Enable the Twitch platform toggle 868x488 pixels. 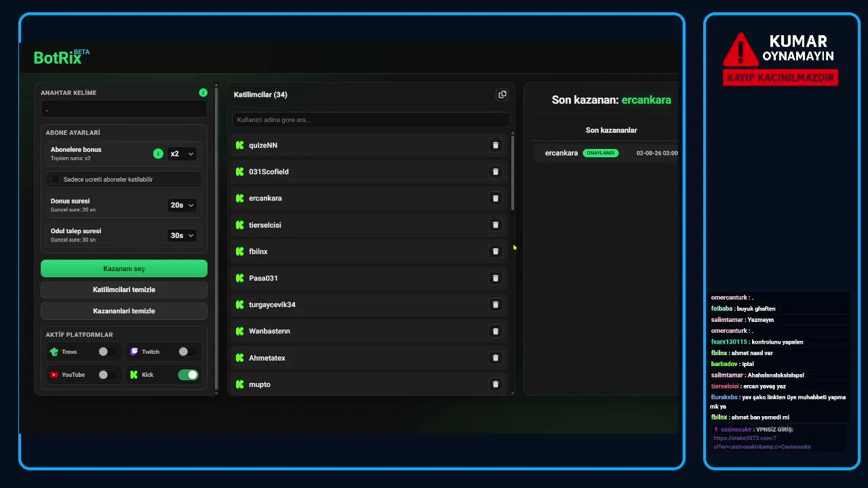click(x=188, y=352)
